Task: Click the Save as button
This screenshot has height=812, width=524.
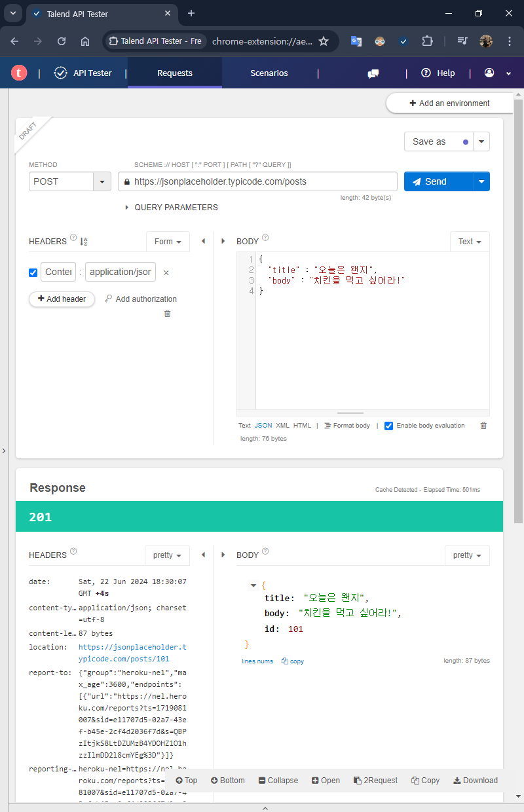Action: click(x=439, y=141)
